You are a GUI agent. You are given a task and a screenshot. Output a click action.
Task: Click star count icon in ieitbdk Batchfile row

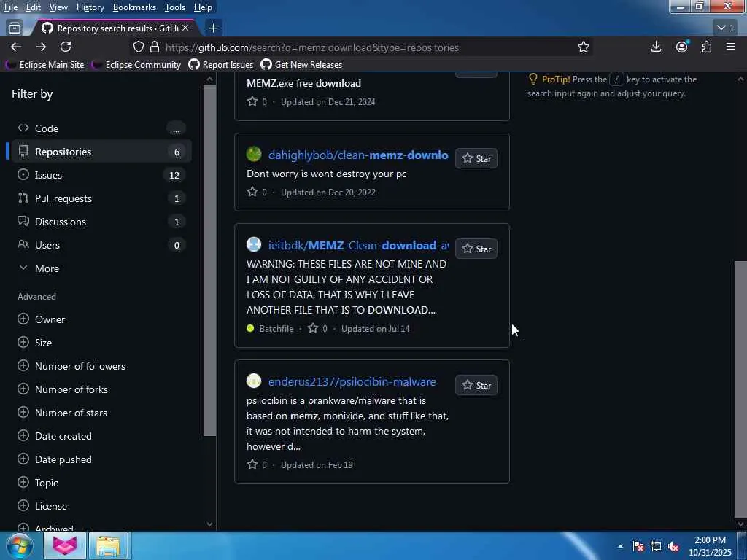pyautogui.click(x=312, y=327)
